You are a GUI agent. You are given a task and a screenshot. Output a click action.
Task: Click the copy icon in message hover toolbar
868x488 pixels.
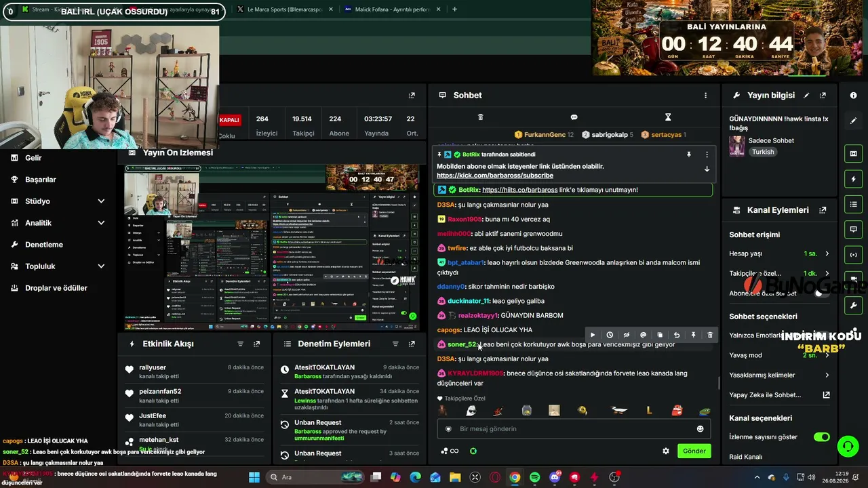tap(660, 335)
